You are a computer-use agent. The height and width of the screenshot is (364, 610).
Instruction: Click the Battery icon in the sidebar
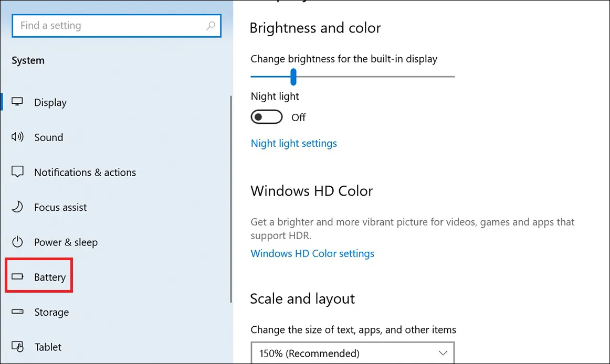[x=18, y=277]
